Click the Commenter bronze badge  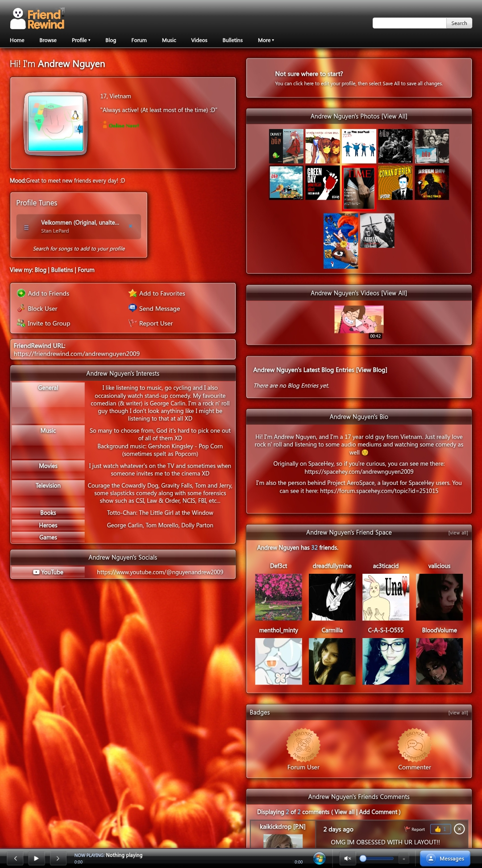coord(415,745)
